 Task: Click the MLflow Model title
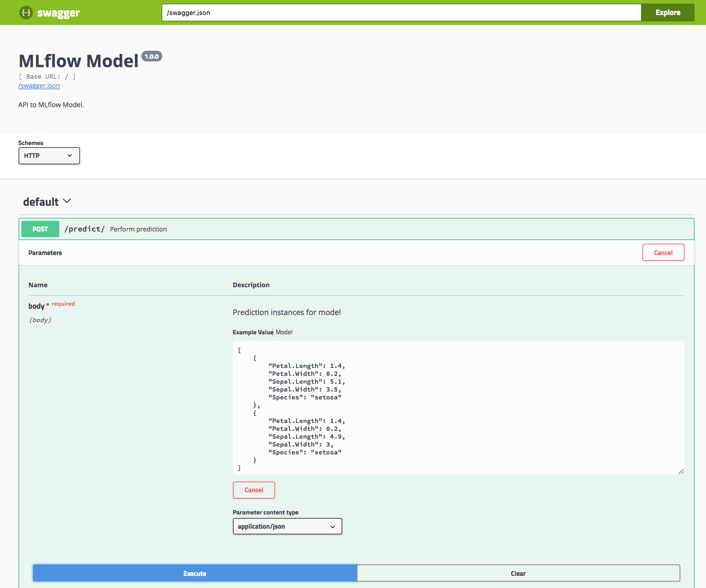(79, 61)
